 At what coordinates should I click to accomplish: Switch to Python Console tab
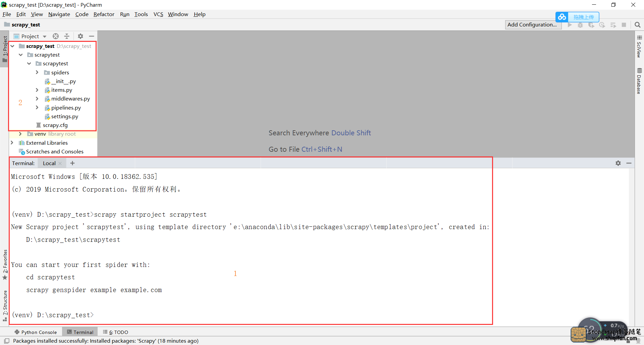point(36,332)
